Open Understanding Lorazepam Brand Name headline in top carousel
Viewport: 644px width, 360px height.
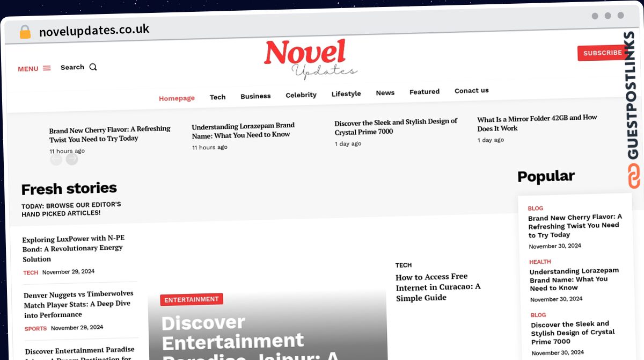243,130
